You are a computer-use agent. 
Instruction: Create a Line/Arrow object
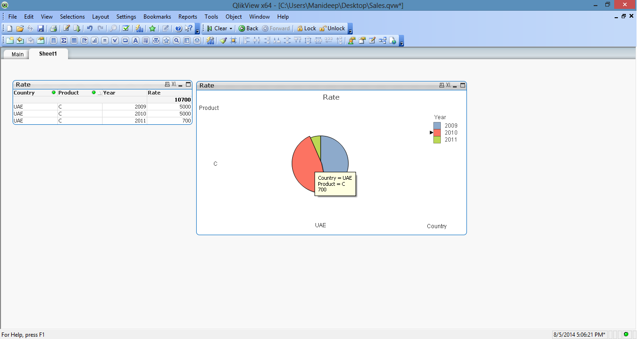[146, 41]
